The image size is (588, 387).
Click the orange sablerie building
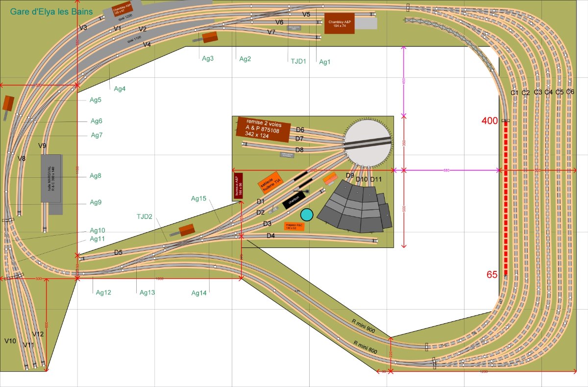click(x=270, y=182)
